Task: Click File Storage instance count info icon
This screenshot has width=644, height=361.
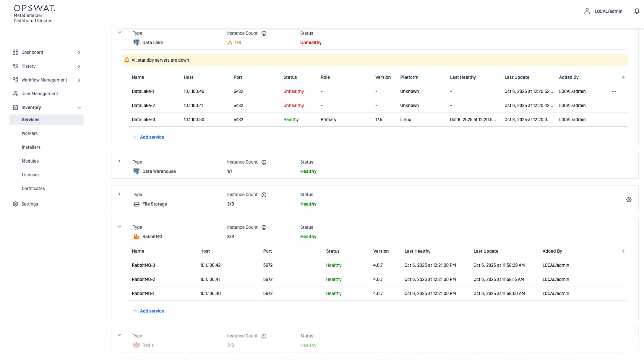Action: [264, 195]
